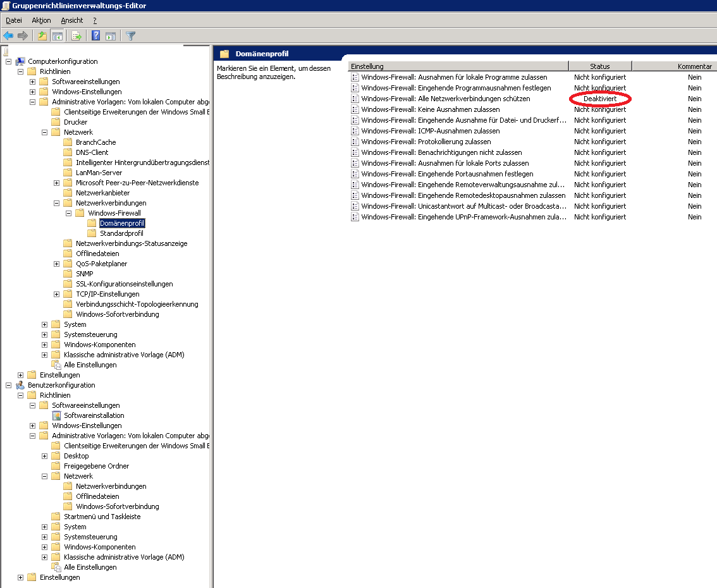
Task: Click the policy icon of 'Protokollierung zulassen'
Action: pyautogui.click(x=355, y=142)
